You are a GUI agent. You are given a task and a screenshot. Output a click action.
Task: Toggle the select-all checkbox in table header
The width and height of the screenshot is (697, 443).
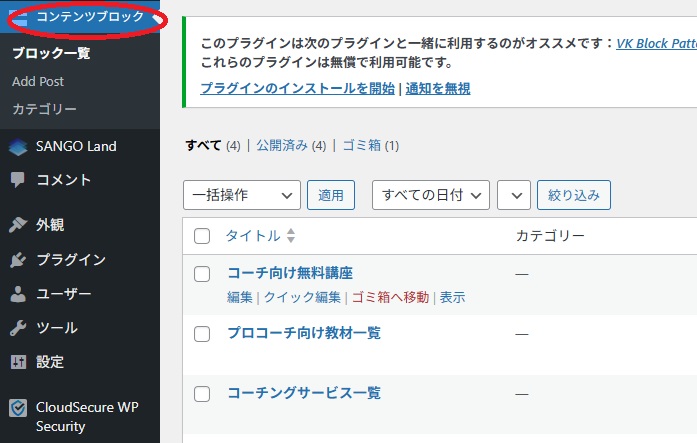(x=202, y=236)
